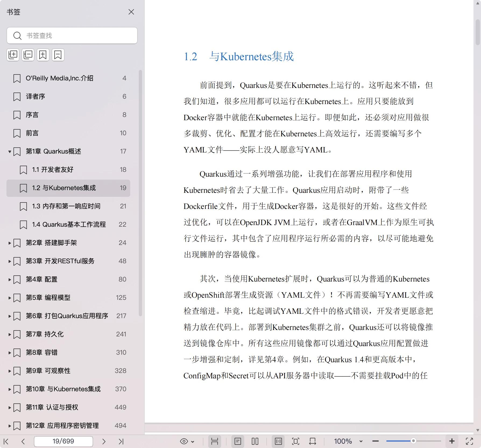Select 1.2 与Kubernetes集成 bookmark
The width and height of the screenshot is (481, 448).
68,188
